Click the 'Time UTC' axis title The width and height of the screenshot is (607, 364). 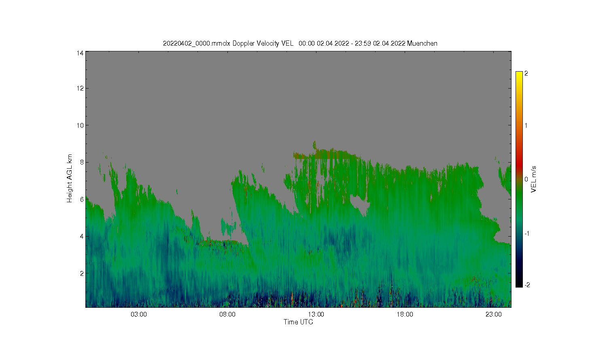298,322
